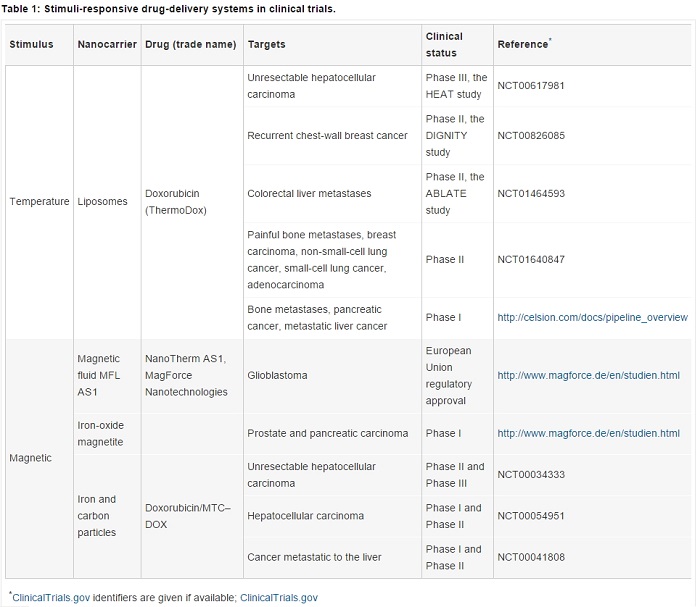
Task: Select the NCT00826085 reference identifier
Action: point(531,135)
